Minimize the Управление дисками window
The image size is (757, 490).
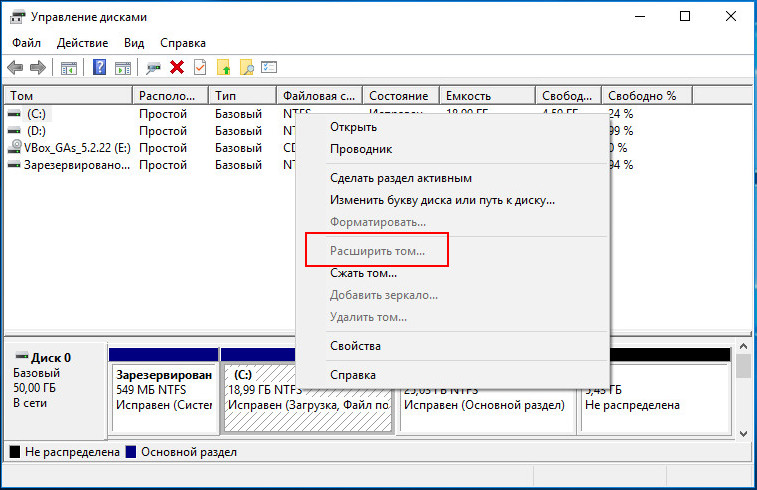point(640,16)
